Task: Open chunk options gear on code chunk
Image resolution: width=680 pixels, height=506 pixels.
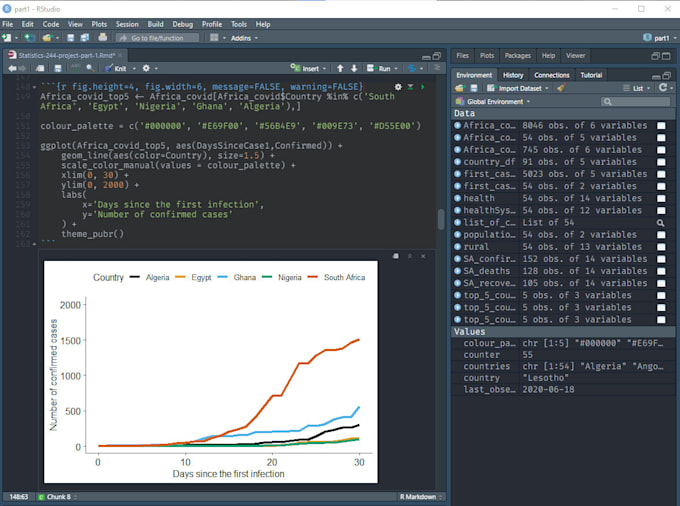Action: 398,87
